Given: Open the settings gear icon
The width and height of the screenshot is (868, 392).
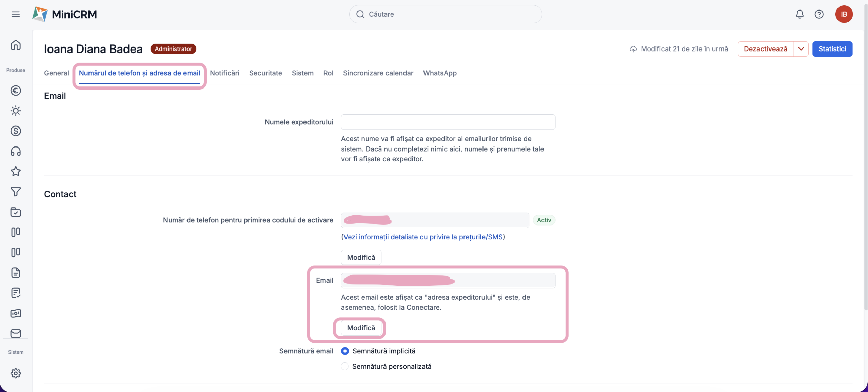Looking at the screenshot, I should (16, 373).
